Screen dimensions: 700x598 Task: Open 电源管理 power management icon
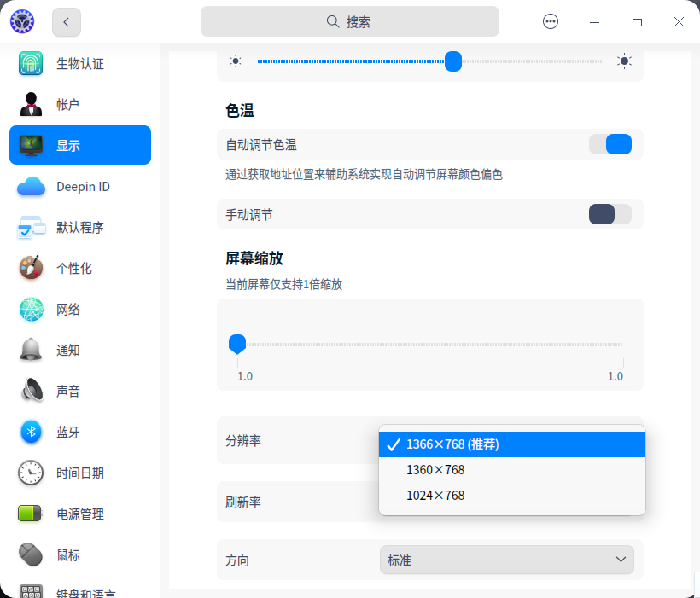coord(31,514)
